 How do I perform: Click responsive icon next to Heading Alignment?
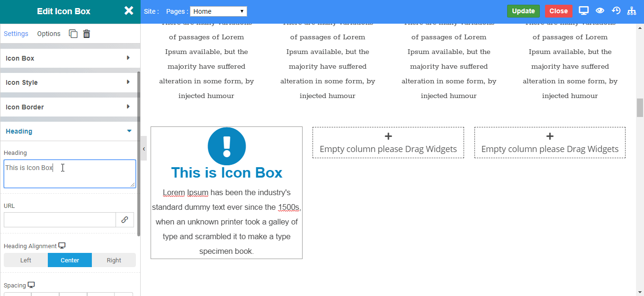[62, 246]
